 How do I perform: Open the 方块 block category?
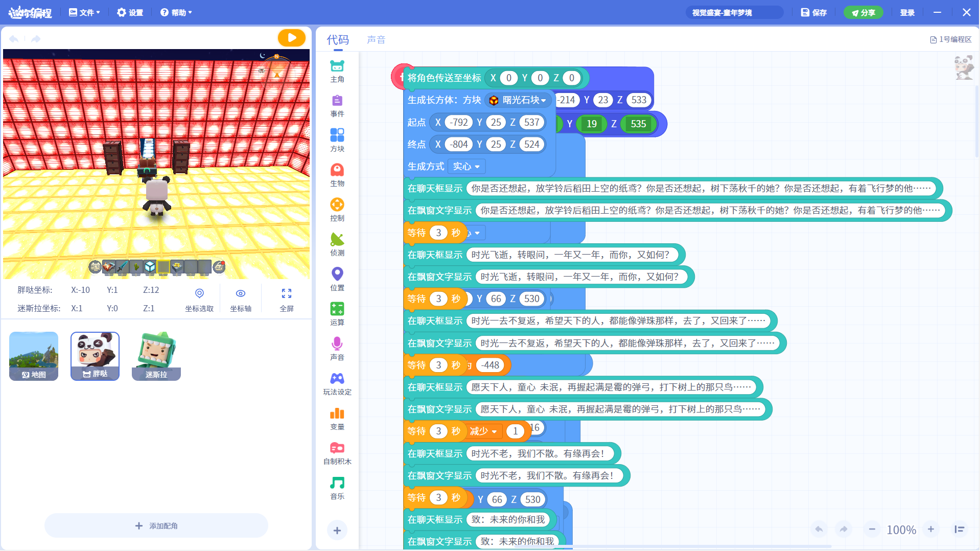point(337,141)
